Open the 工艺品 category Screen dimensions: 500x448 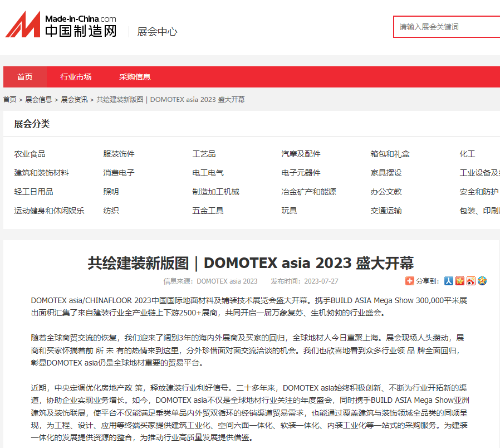click(204, 154)
